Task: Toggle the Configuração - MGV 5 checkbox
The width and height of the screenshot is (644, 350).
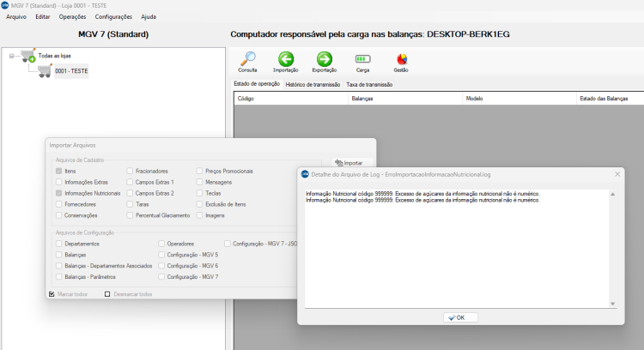Action: coord(161,255)
